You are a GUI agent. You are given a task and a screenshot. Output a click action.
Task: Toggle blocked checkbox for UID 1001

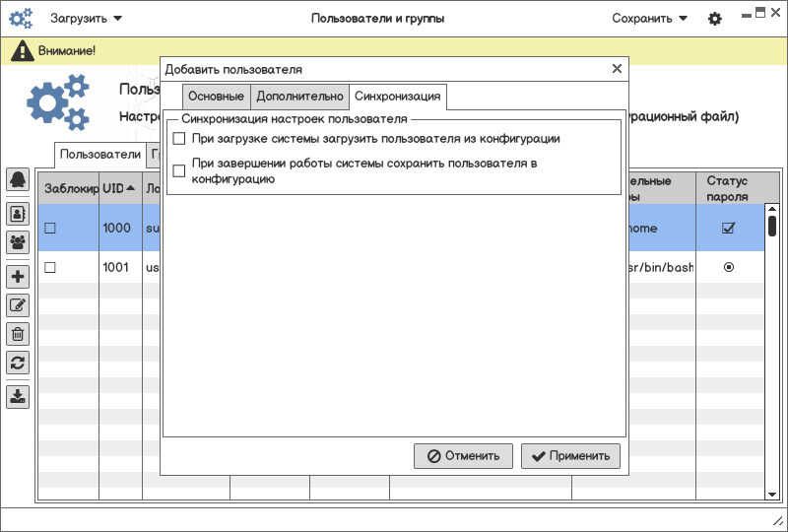pyautogui.click(x=50, y=267)
